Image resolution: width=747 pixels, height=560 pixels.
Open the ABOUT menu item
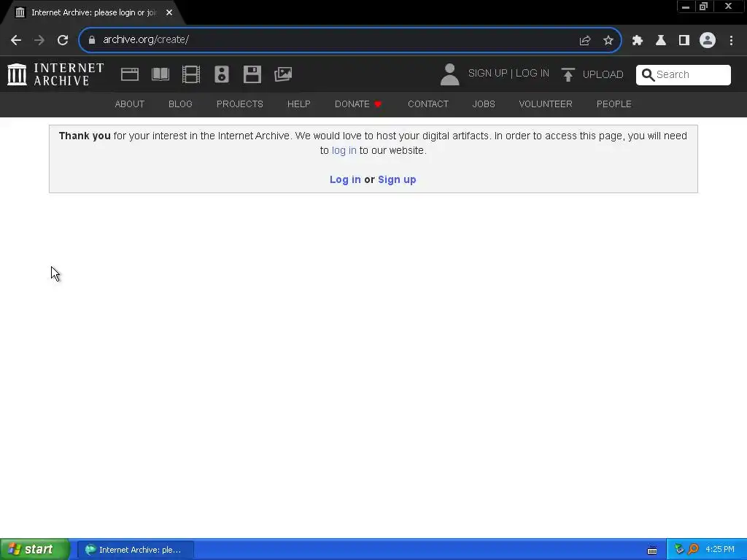pos(130,104)
